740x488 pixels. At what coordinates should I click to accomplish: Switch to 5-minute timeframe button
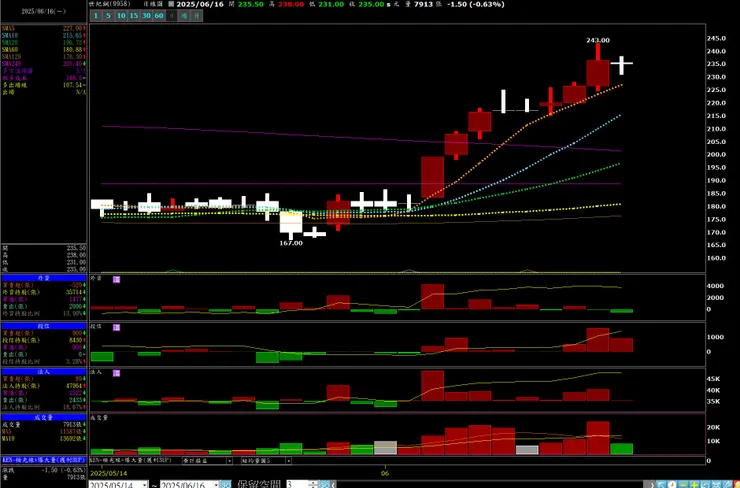click(108, 16)
